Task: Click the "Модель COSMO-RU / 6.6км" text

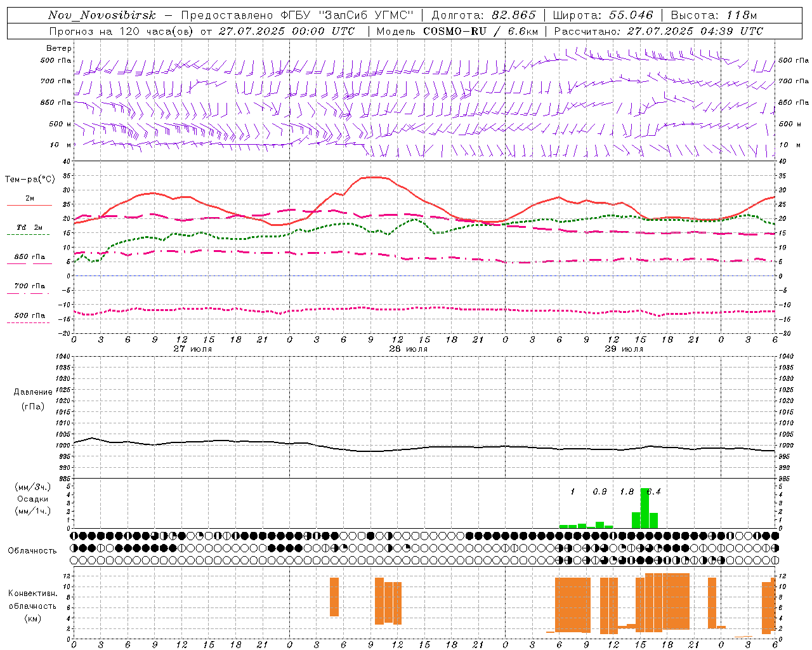Action: point(457,31)
